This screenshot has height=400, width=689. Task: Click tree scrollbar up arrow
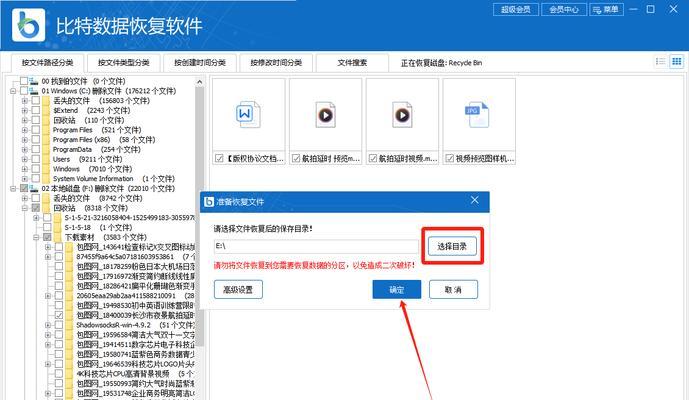[x=199, y=82]
